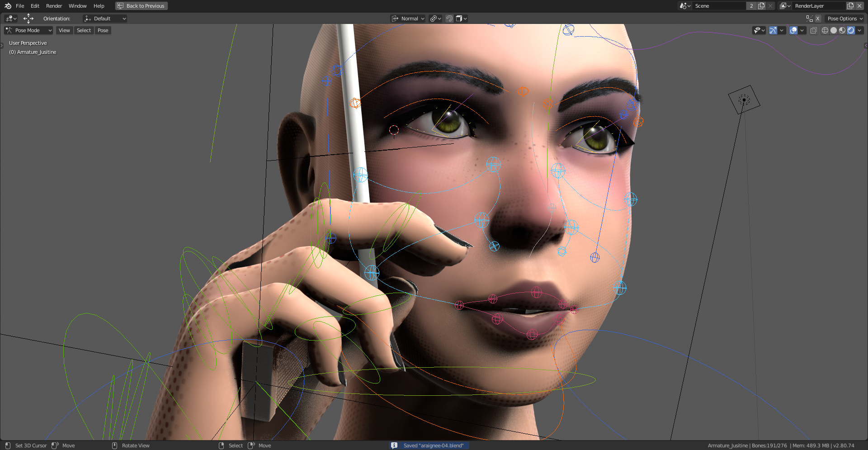Click Set 3D Cursor mouse icon
The image size is (868, 450).
point(8,445)
